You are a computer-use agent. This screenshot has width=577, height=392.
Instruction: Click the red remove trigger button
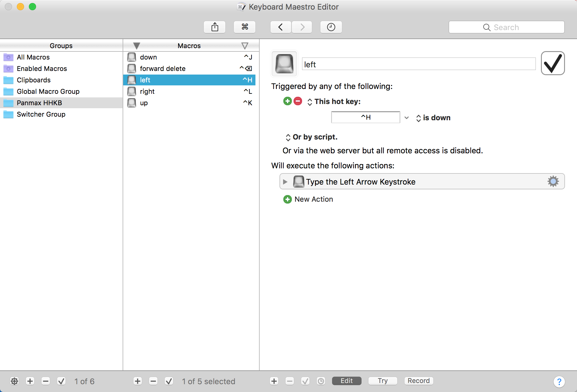point(298,101)
